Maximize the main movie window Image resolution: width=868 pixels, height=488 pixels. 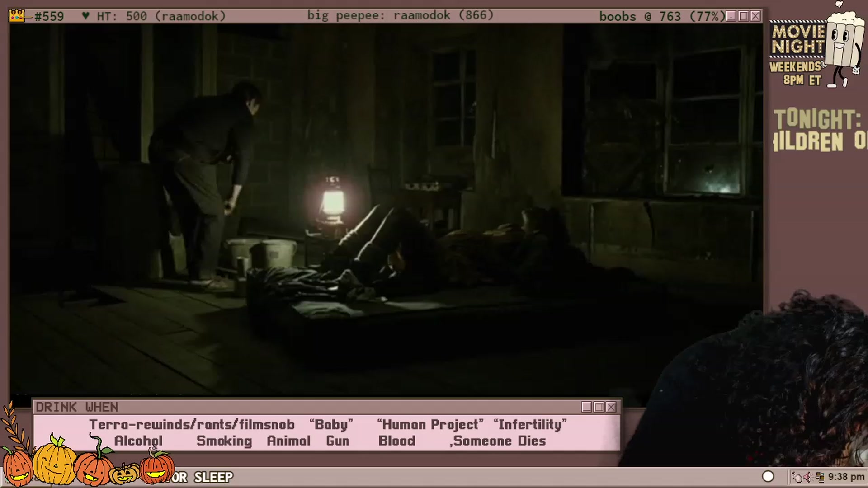point(743,16)
